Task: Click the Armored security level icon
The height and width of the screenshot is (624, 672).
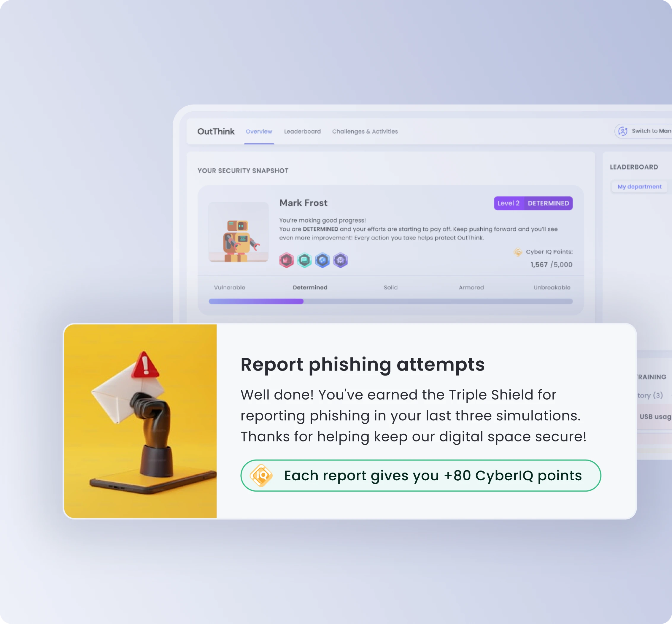Action: point(471,287)
